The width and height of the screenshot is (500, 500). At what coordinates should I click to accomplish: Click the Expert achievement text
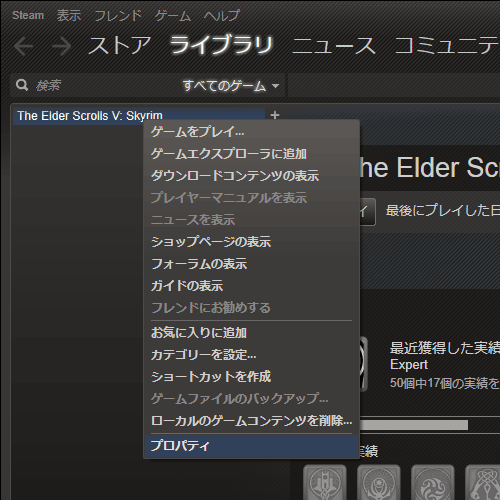(x=409, y=365)
